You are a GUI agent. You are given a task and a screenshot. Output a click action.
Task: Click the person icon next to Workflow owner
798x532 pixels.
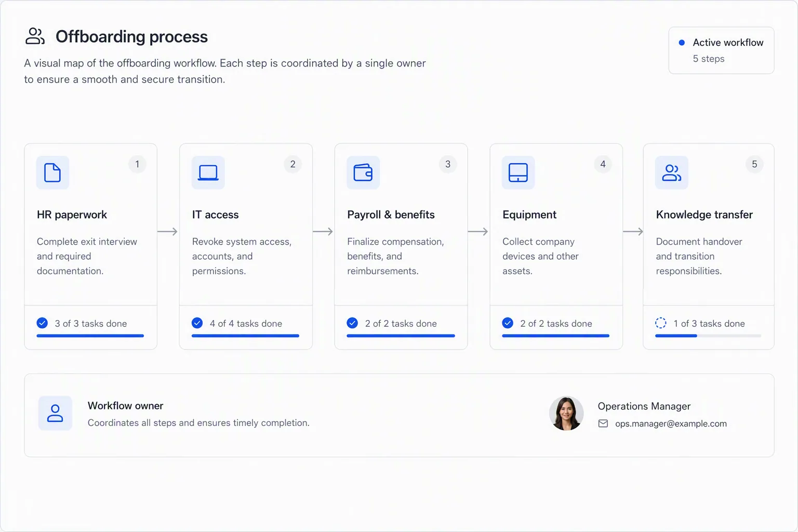pos(55,413)
